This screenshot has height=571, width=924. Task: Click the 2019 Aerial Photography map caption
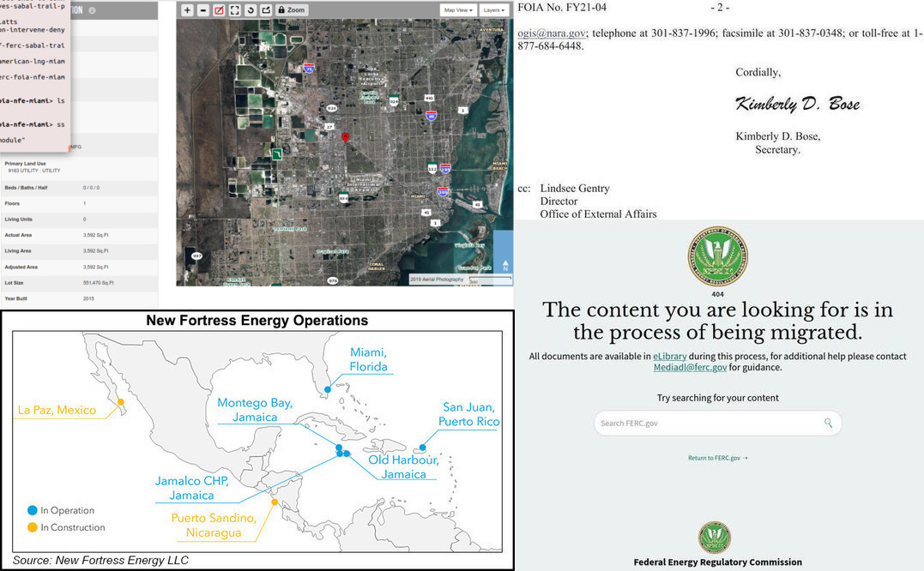point(437,279)
